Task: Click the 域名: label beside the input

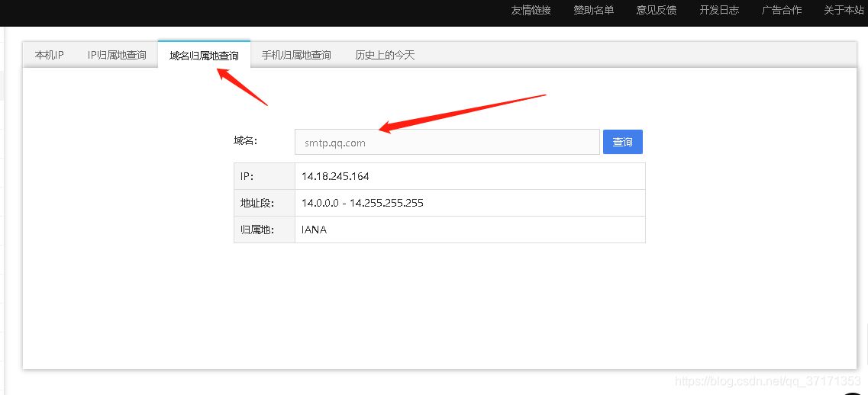Action: pyautogui.click(x=246, y=140)
